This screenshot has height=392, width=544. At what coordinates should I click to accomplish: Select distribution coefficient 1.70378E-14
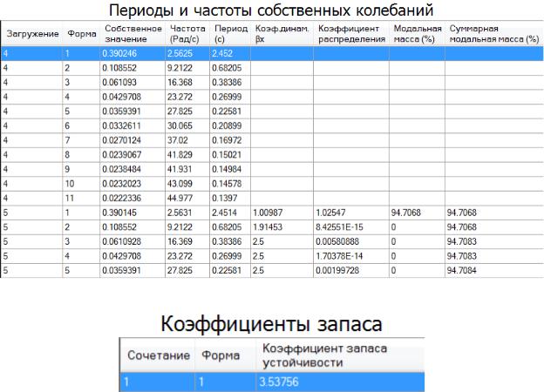(x=351, y=256)
